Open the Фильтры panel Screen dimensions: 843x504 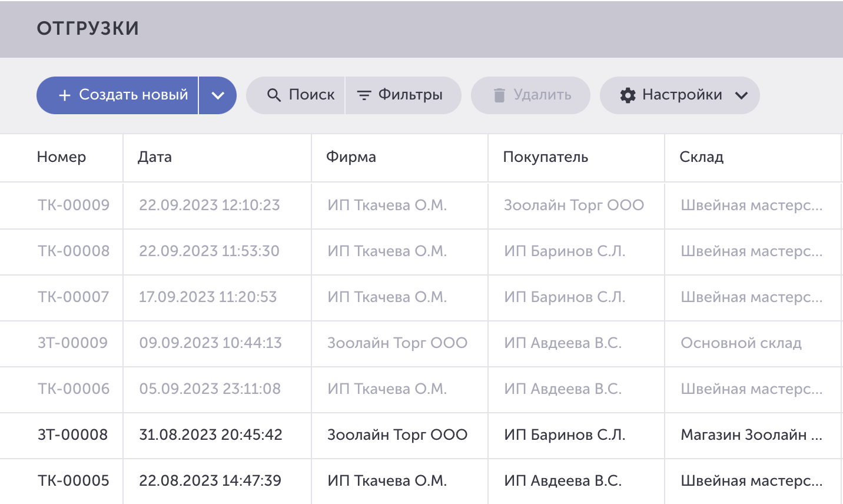pyautogui.click(x=403, y=95)
